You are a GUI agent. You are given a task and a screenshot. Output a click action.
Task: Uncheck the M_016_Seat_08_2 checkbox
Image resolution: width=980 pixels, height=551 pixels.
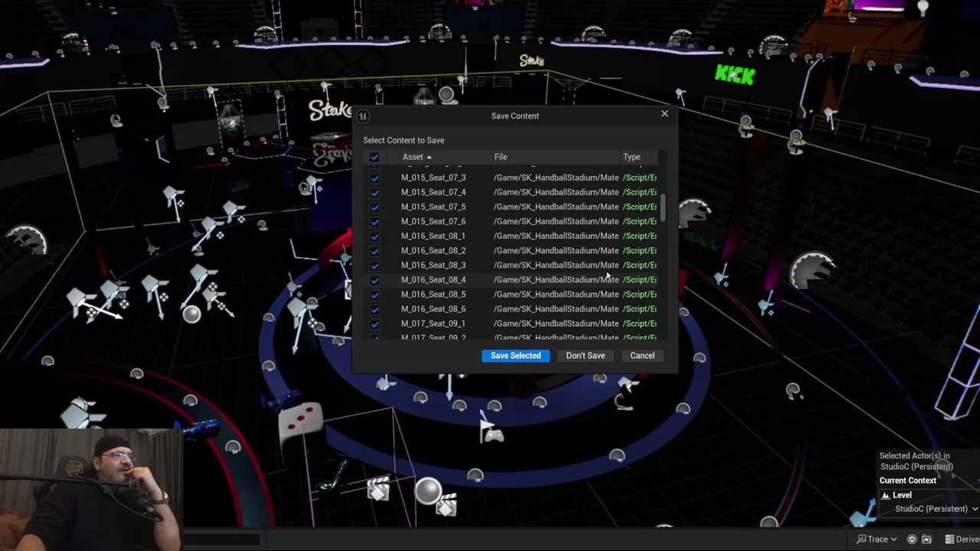click(374, 250)
